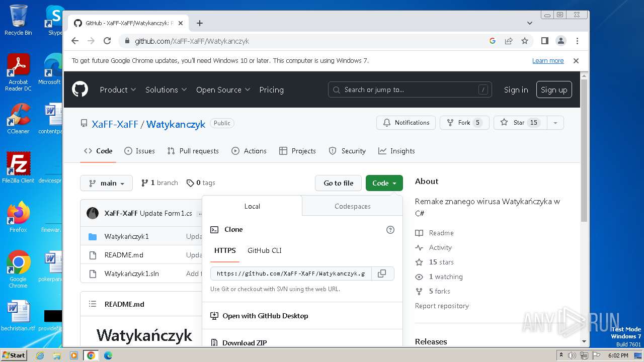644x362 pixels.
Task: Click the Sign in link
Action: pyautogui.click(x=516, y=89)
